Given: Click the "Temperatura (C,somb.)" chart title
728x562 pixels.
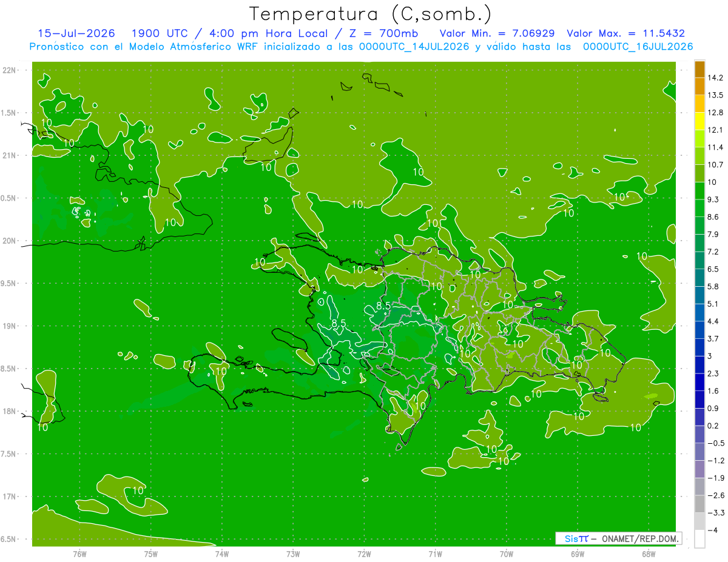Looking at the screenshot, I should point(370,15).
